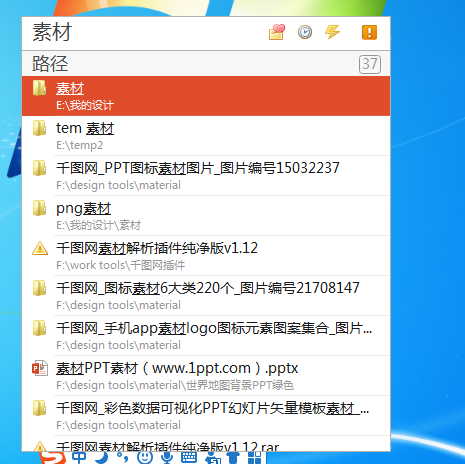
Task: Toggle the crescent moon half-width icon
Action: [102, 457]
